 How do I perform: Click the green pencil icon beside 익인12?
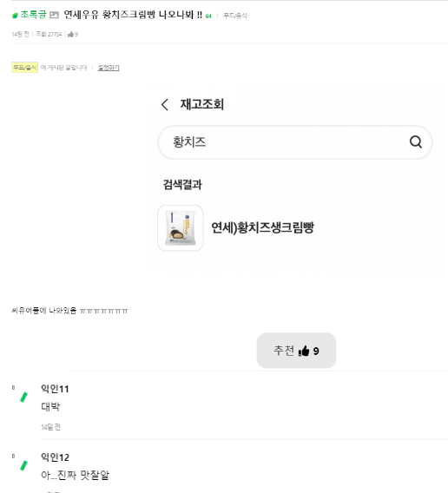(x=24, y=465)
